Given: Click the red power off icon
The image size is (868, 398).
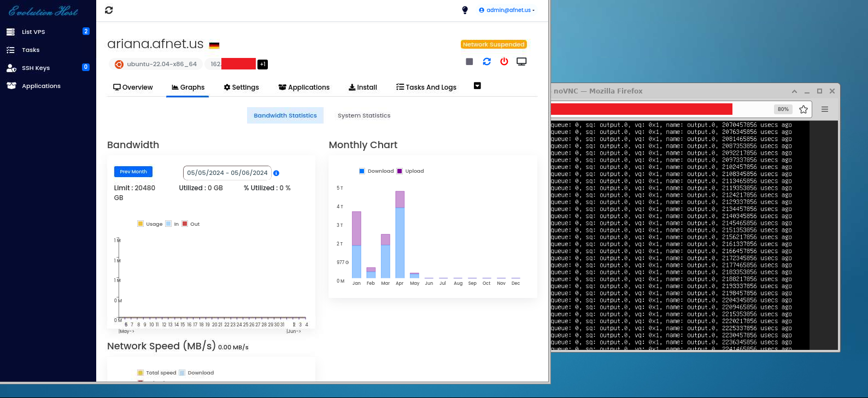Looking at the screenshot, I should click(504, 62).
